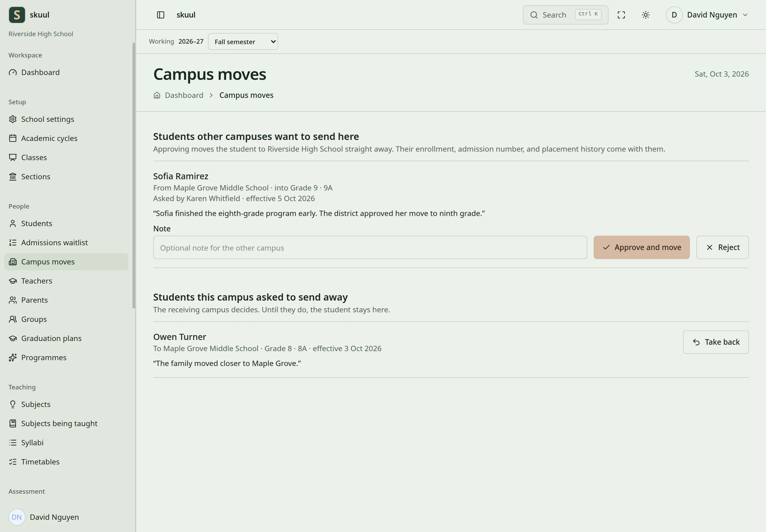This screenshot has width=766, height=532.
Task: Open Groups icon in sidebar
Action: pyautogui.click(x=13, y=319)
